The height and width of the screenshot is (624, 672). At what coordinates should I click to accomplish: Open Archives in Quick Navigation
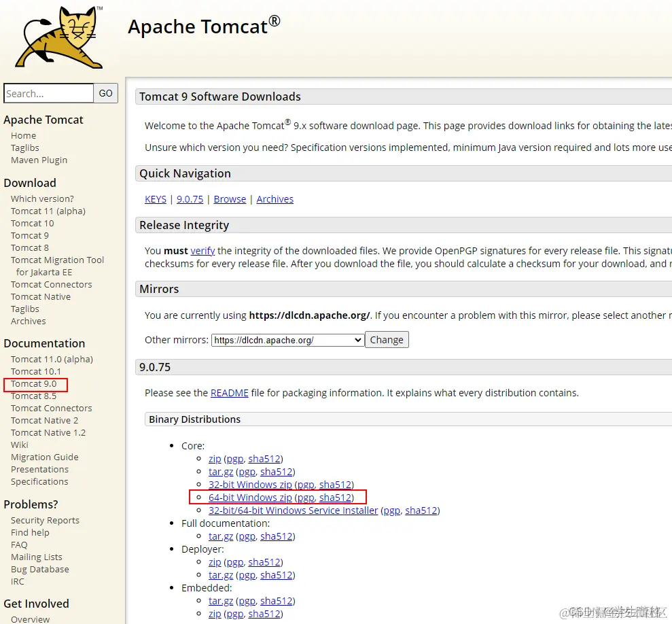(x=275, y=199)
